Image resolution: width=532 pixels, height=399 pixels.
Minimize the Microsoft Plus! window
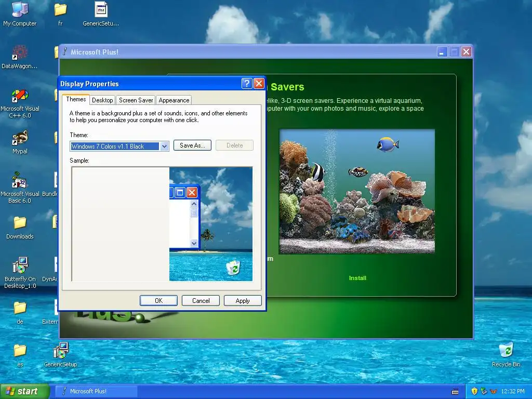click(442, 52)
